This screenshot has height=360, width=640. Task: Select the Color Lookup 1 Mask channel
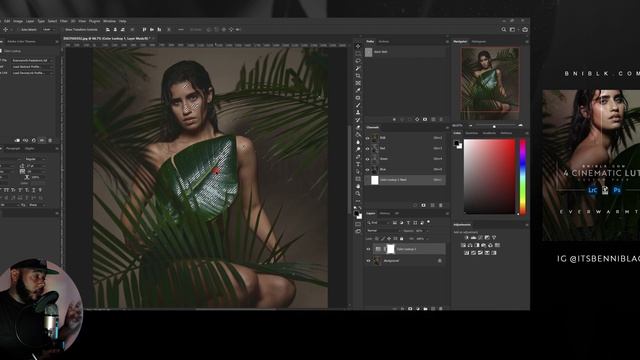405,180
